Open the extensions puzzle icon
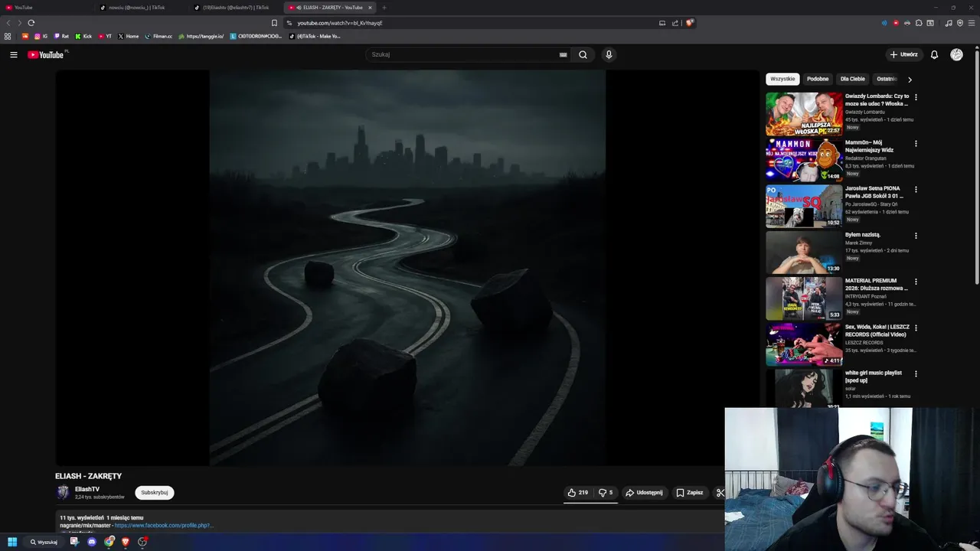Screen dimensions: 980x551 click(919, 23)
